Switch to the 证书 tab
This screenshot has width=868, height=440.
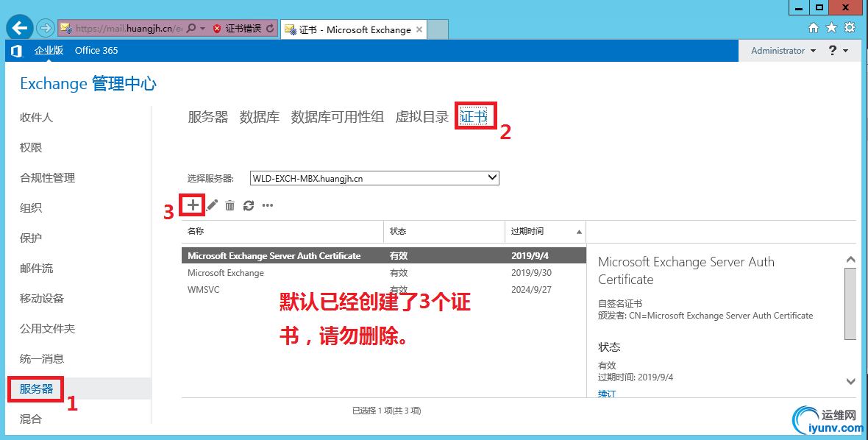coord(474,117)
